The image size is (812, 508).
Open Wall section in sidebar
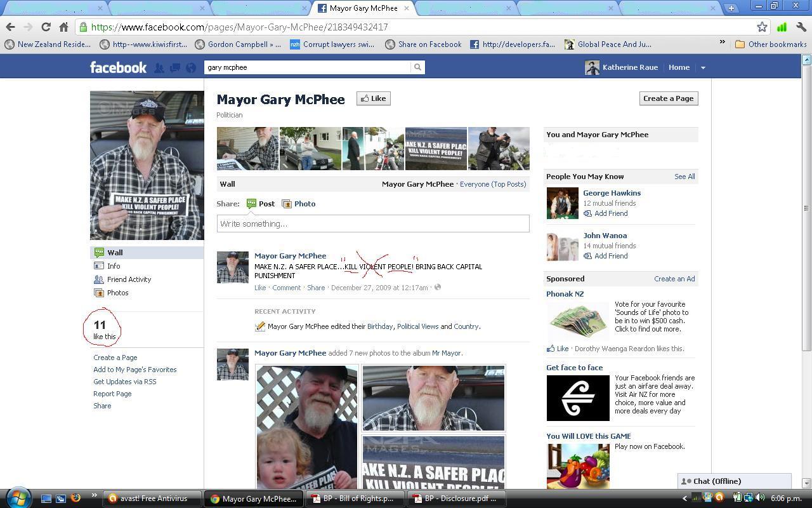point(147,253)
